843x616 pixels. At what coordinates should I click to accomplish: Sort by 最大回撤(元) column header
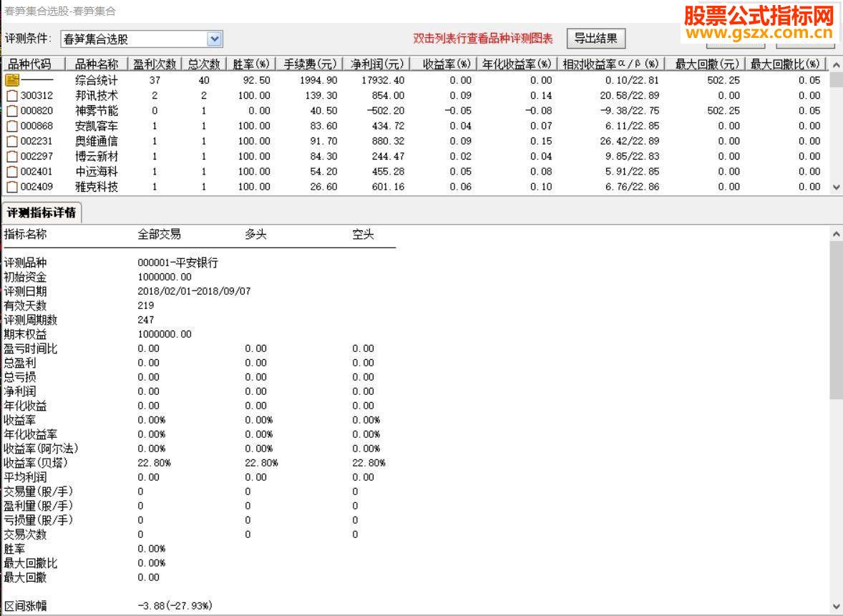pos(705,64)
